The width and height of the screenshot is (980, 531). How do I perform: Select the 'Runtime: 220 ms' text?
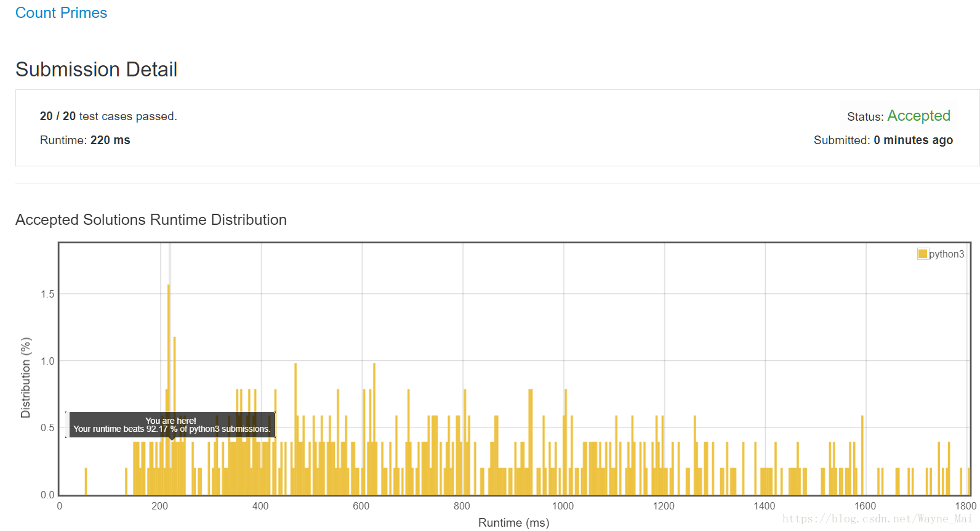(x=85, y=140)
